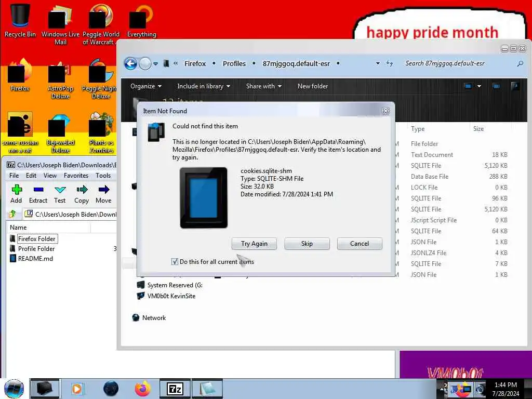Expand the address bar history dropdown
Viewport: 532px width, 399px height.
tap(378, 63)
